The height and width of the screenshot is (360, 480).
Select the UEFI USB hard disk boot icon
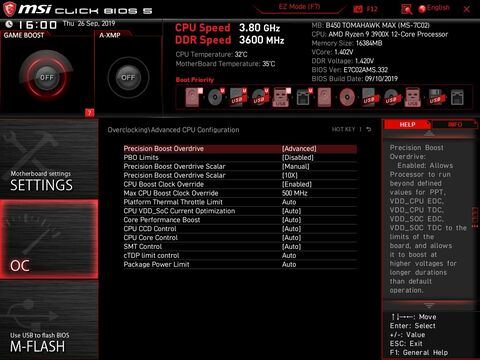pyautogui.click(x=238, y=97)
